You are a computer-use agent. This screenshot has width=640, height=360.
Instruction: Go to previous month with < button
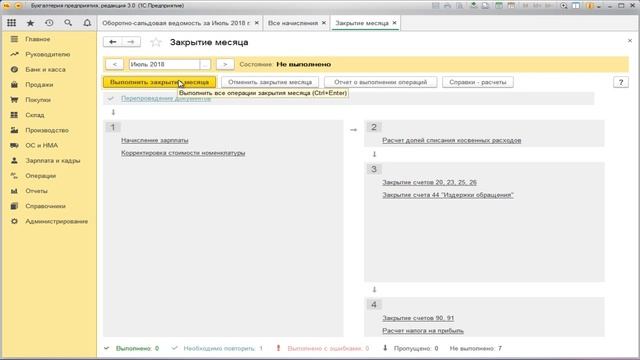(115, 64)
